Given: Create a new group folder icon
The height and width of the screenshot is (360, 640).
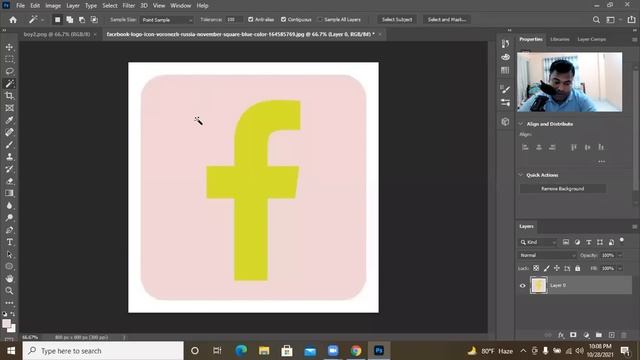Looking at the screenshot, I should (599, 335).
